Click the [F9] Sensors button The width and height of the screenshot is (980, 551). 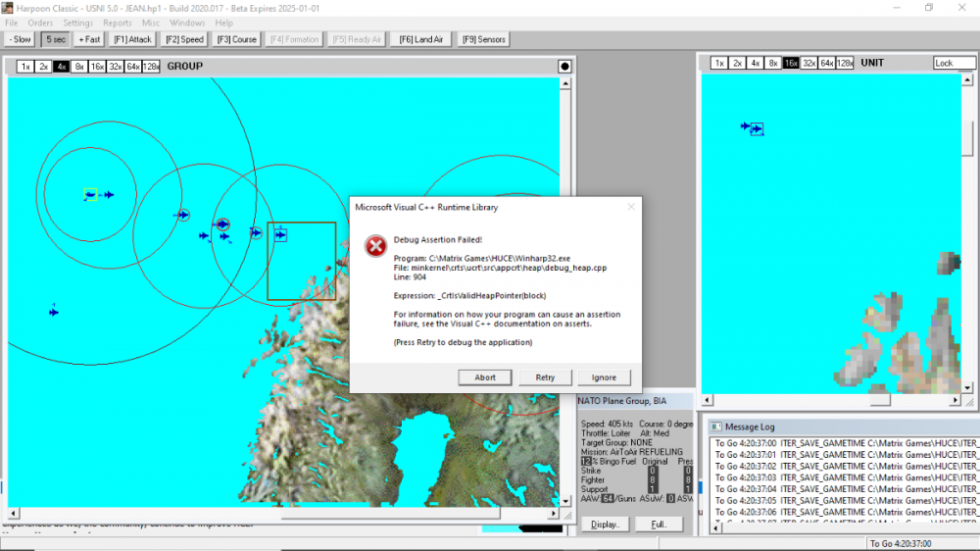coord(484,39)
